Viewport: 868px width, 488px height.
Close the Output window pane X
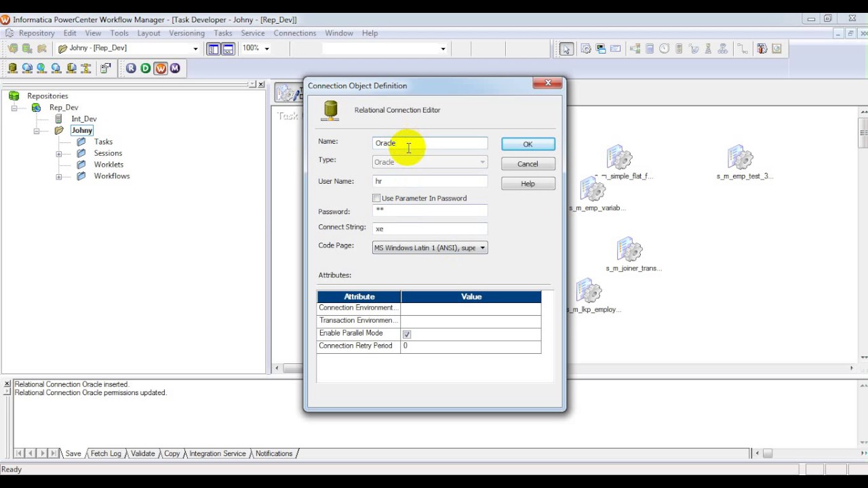6,384
